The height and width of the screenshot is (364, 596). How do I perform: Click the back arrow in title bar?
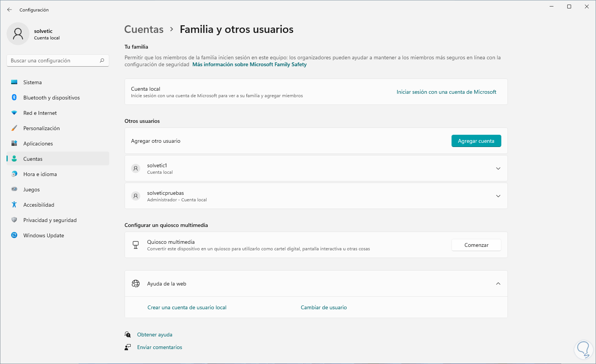10,10
